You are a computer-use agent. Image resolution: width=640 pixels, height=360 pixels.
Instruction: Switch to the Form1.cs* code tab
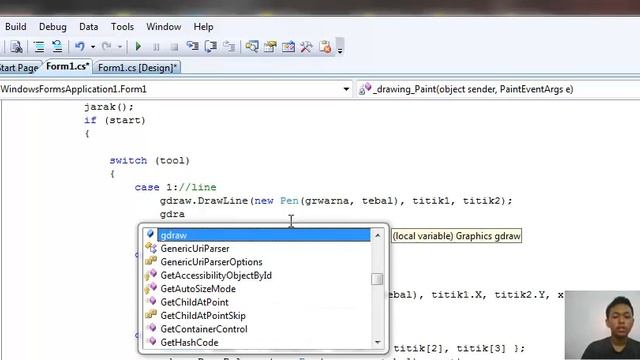67,67
